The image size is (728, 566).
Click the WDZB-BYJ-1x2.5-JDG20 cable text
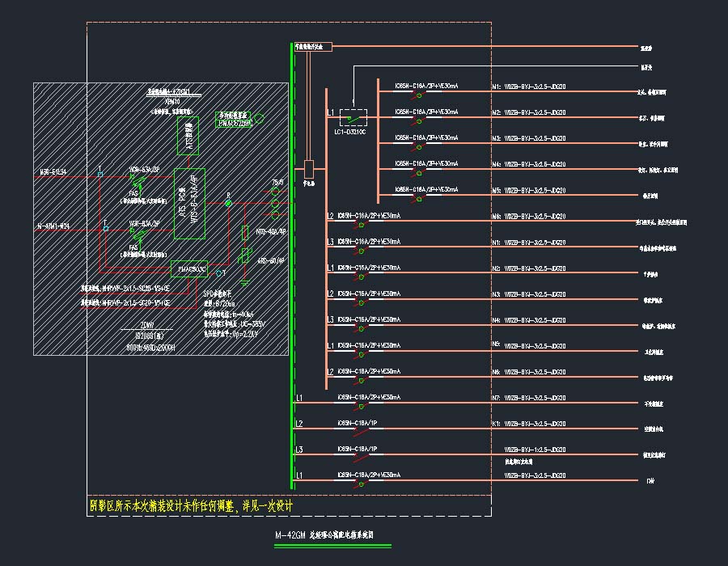coord(535,450)
